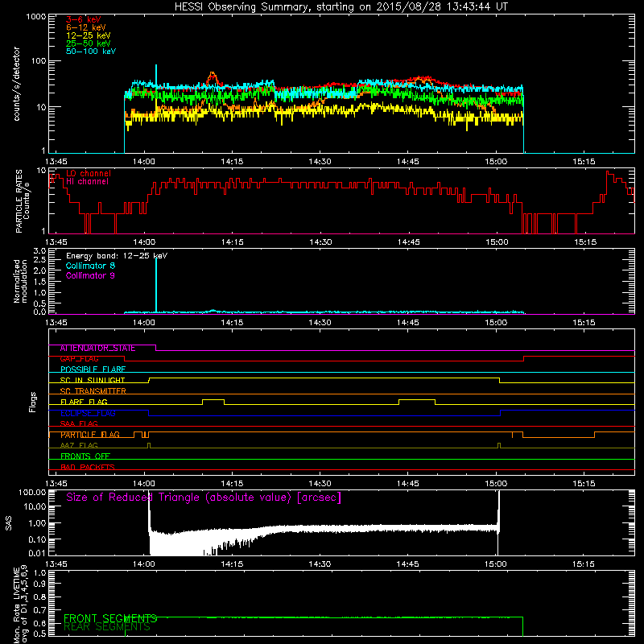
Task: Click the 1000 tick on the counts axis
Action: (36, 17)
